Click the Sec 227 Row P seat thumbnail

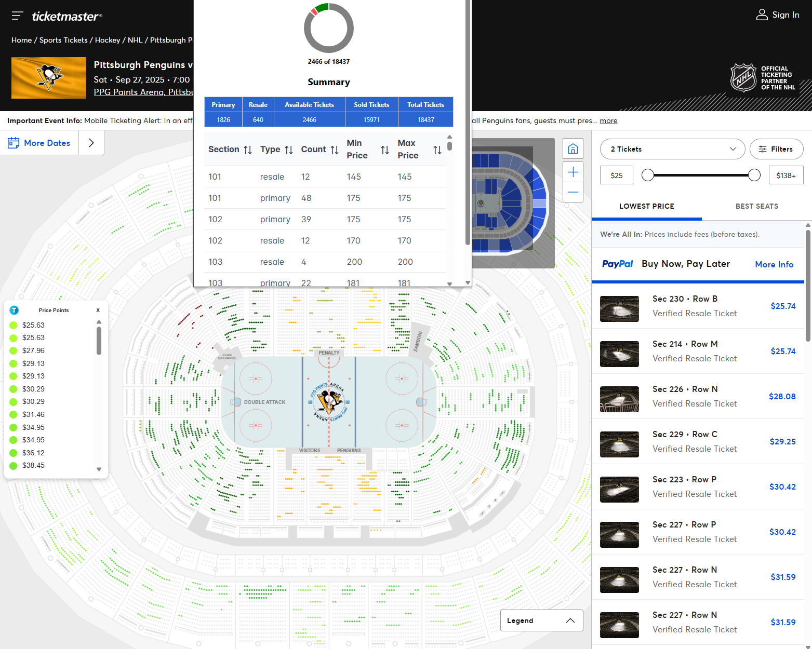[x=619, y=535]
